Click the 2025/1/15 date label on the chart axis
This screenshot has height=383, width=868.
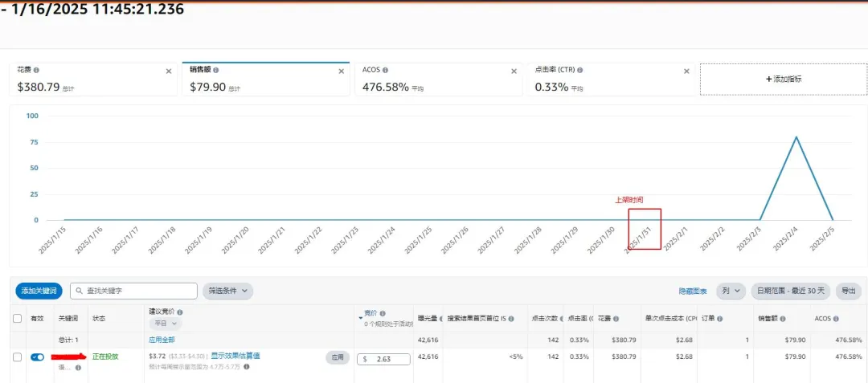pyautogui.click(x=52, y=241)
